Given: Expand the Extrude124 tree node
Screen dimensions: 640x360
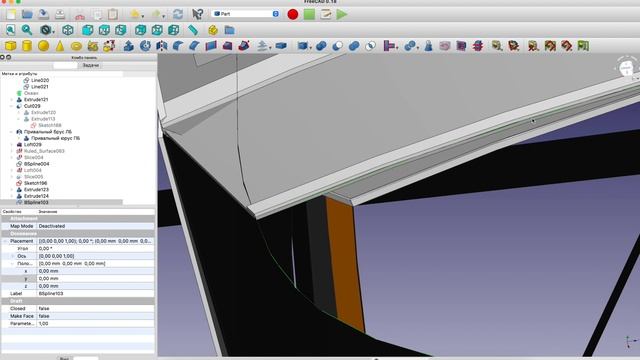Looking at the screenshot, I should [x=11, y=196].
